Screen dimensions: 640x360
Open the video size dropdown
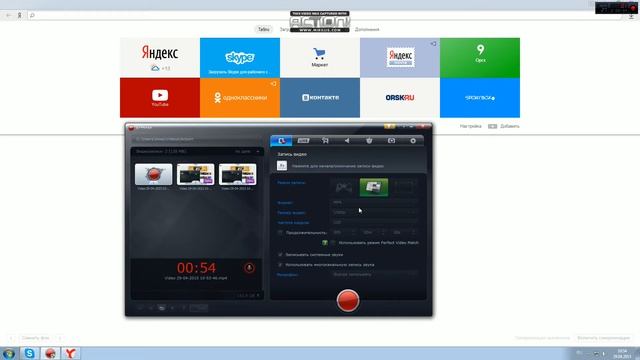(374, 212)
